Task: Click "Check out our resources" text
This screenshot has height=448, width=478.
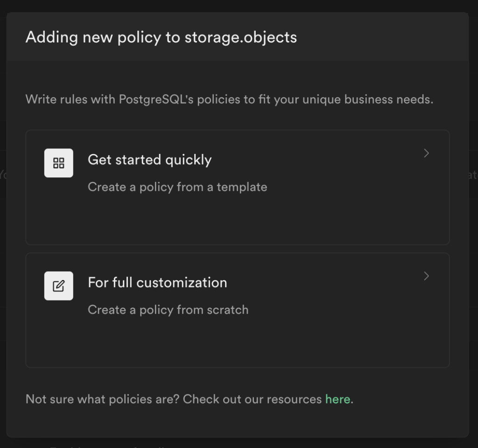Action: [x=252, y=399]
